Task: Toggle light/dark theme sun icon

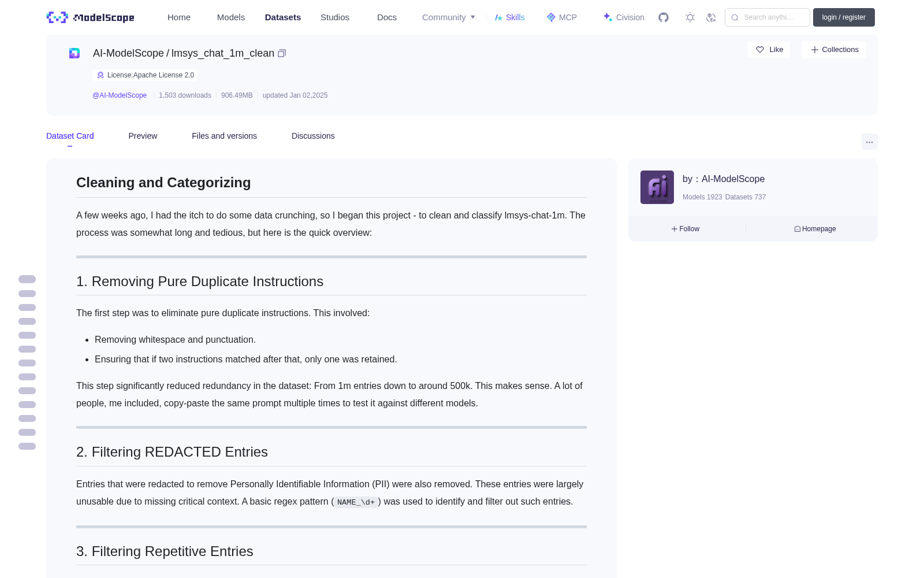Action: pos(690,17)
